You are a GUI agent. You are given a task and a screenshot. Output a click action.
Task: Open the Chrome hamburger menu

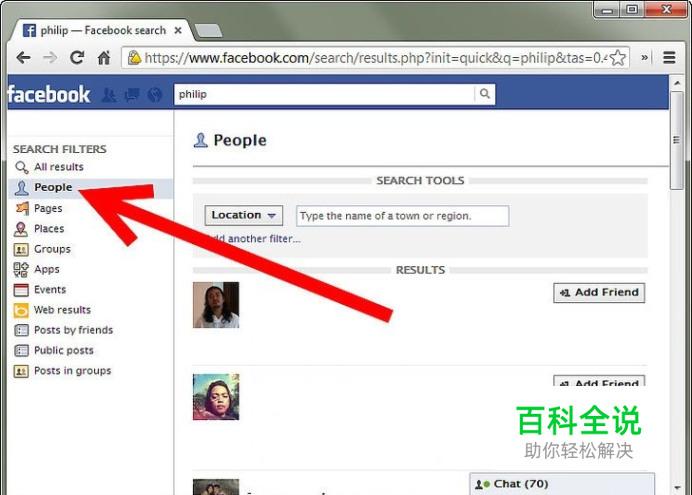coord(669,57)
